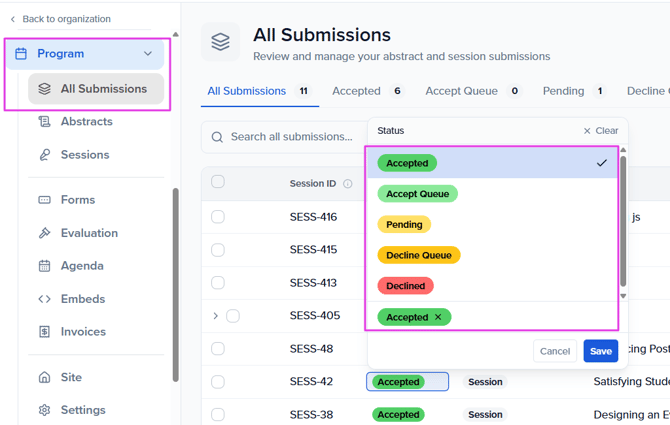Choose the yellow Pending status option
Image resolution: width=670 pixels, height=425 pixels.
(x=404, y=225)
